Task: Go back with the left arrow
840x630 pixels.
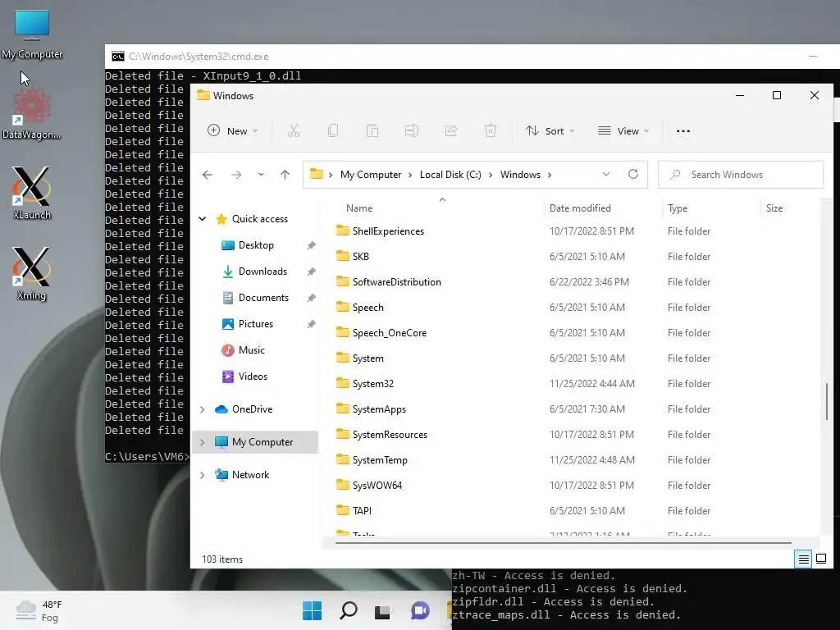Action: (208, 175)
